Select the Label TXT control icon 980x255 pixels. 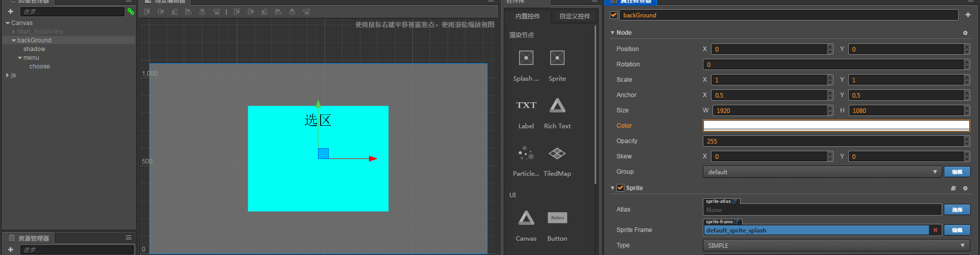tap(526, 105)
